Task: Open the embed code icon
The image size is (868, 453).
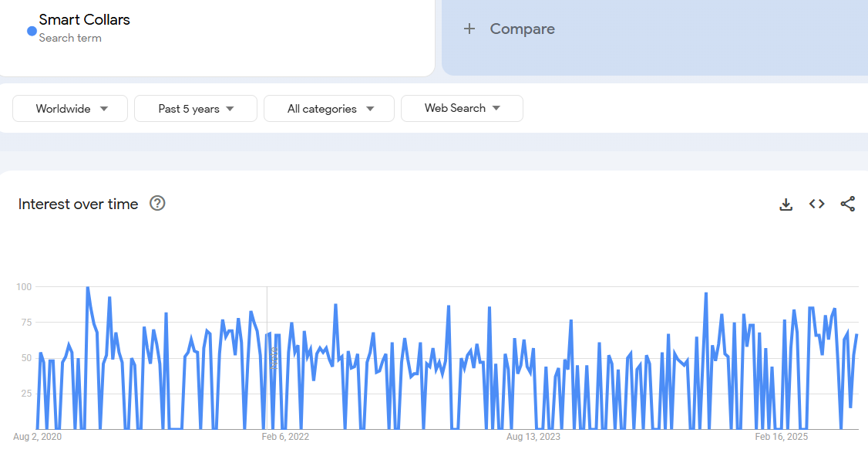Action: click(816, 204)
